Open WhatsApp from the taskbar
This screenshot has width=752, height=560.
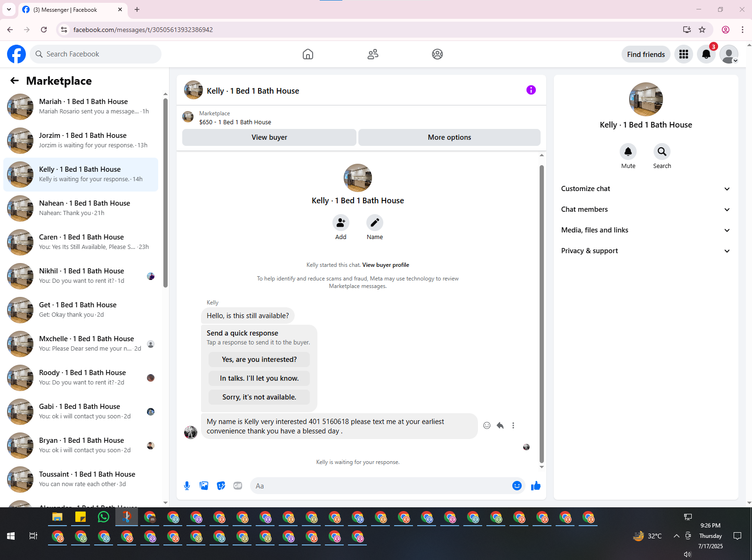coord(104,517)
